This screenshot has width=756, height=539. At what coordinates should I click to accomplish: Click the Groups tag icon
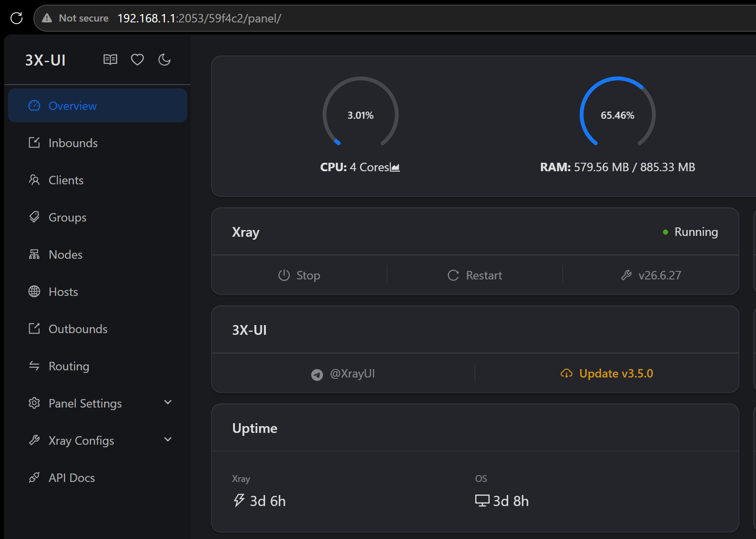pyautogui.click(x=34, y=217)
